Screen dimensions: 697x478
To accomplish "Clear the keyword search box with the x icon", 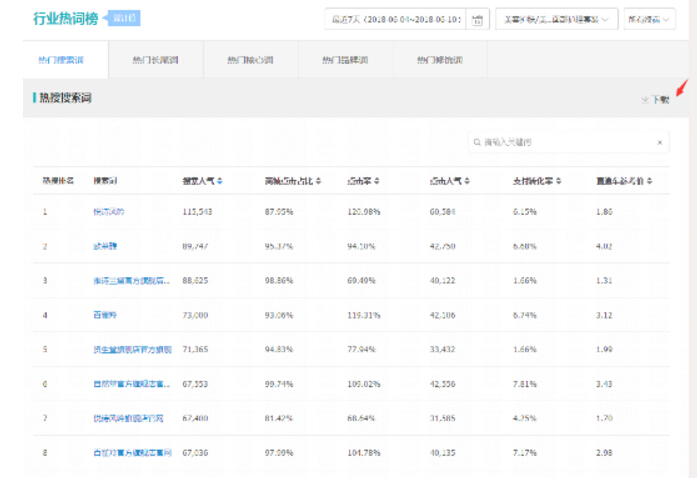I will [659, 143].
